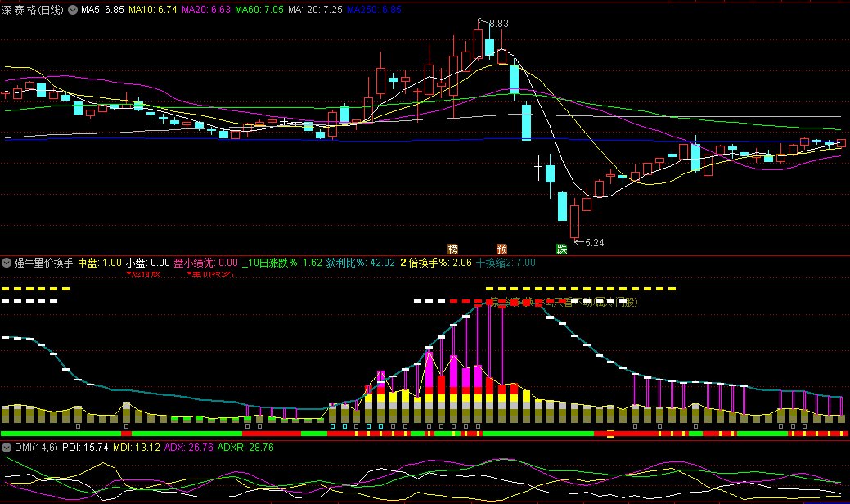Click the MA250: 6.85 label

(374, 10)
